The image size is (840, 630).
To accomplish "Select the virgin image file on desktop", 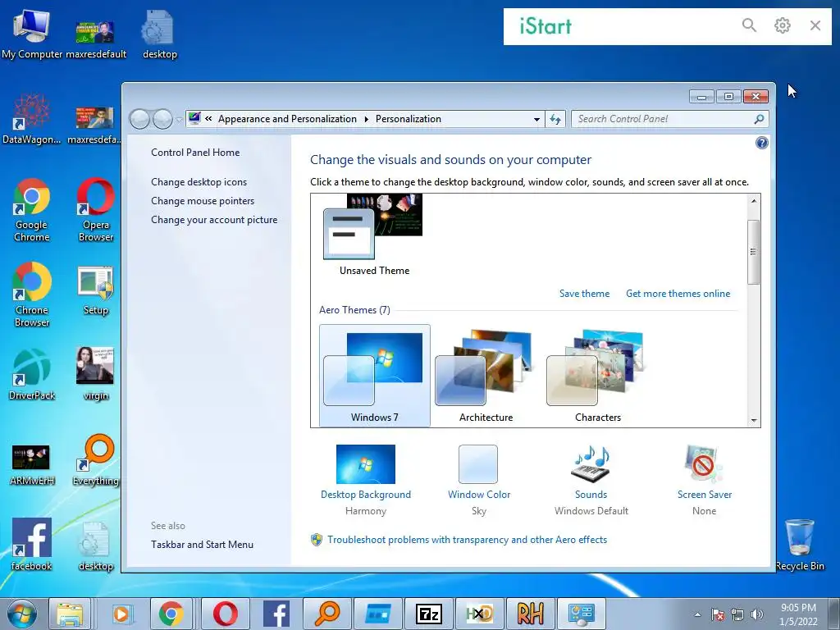I will 95,374.
